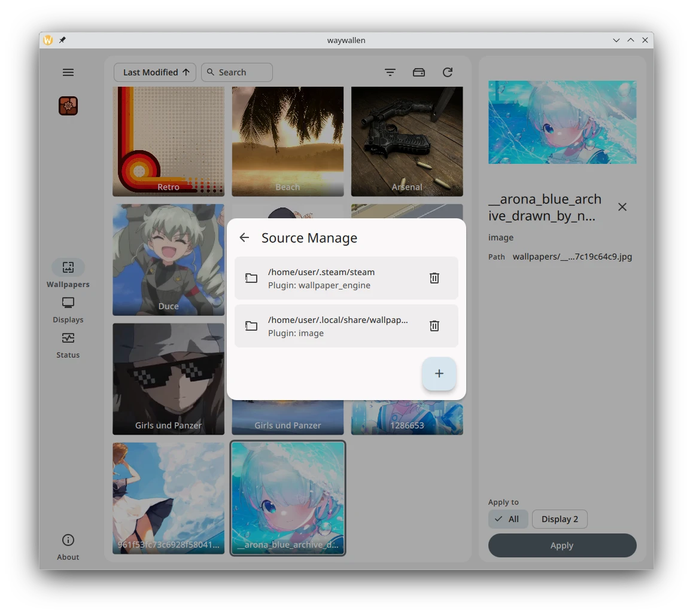
Task: Open the About page
Action: 68,548
